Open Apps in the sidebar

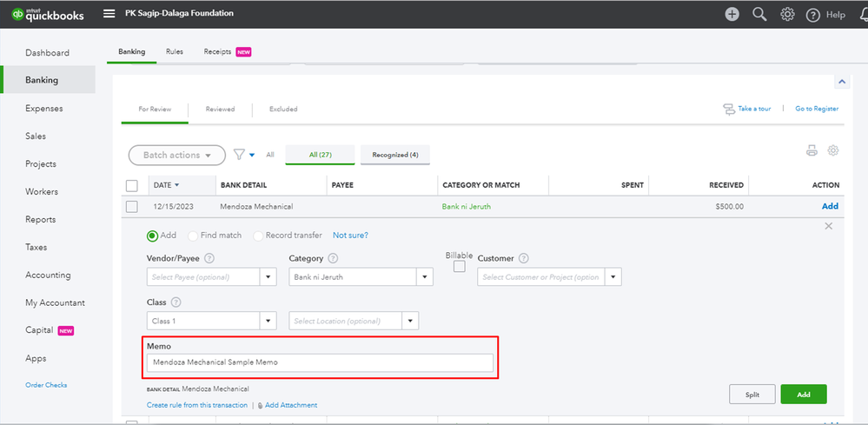click(34, 358)
